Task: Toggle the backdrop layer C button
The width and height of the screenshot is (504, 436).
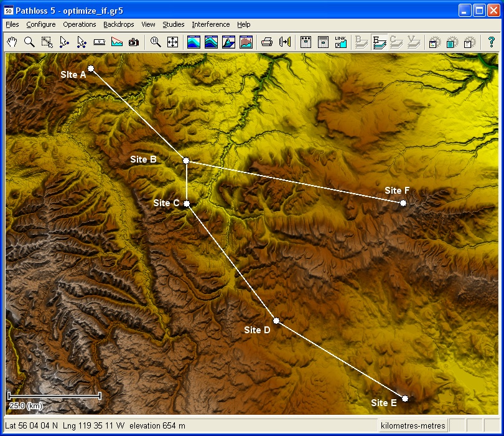Action: (x=396, y=42)
